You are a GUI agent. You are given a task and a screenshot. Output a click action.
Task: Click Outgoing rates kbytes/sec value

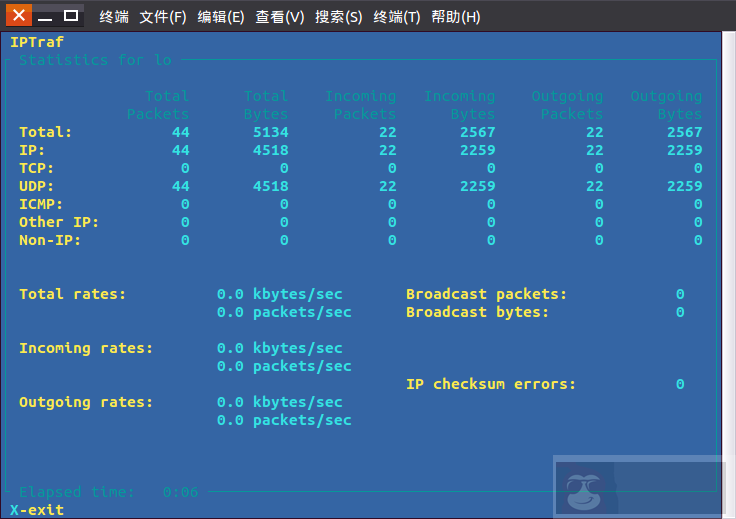click(x=280, y=402)
